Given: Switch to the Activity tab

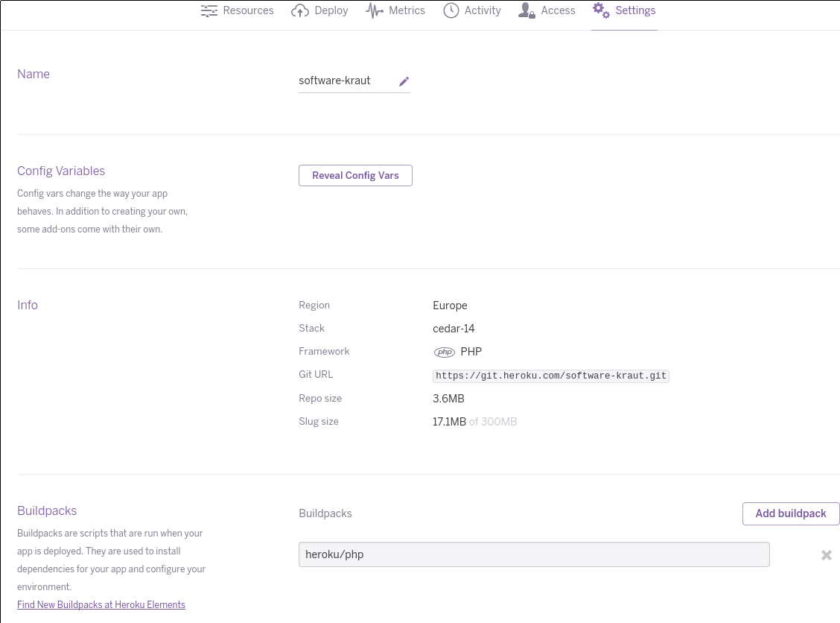Looking at the screenshot, I should tap(483, 10).
